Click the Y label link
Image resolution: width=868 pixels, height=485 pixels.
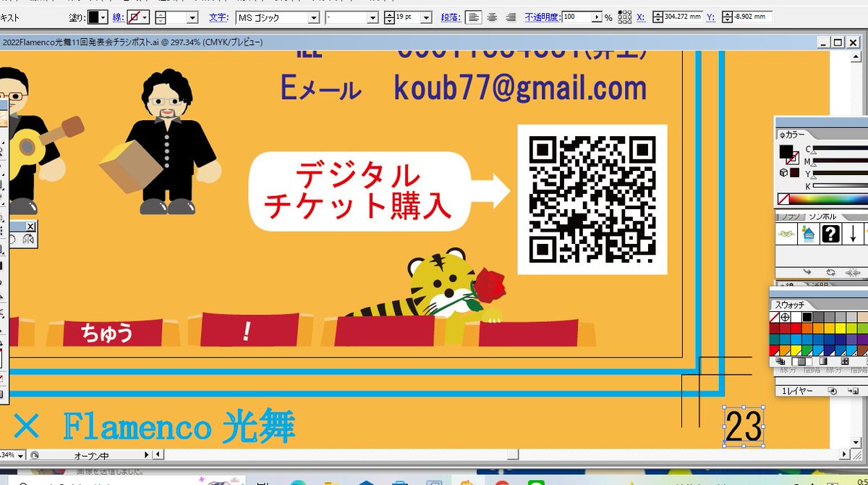point(710,17)
